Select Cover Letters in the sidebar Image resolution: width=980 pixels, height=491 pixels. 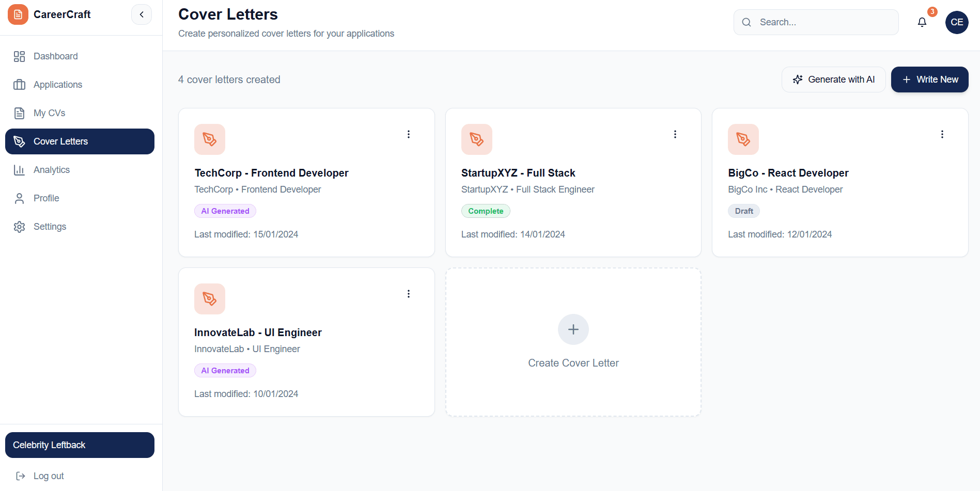tap(80, 141)
